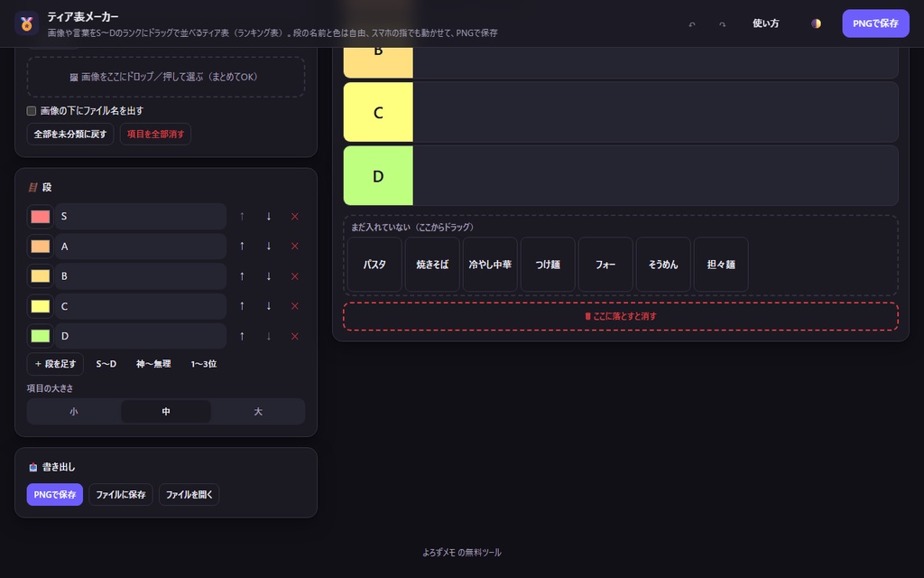Edit the tier A name field

tap(141, 246)
